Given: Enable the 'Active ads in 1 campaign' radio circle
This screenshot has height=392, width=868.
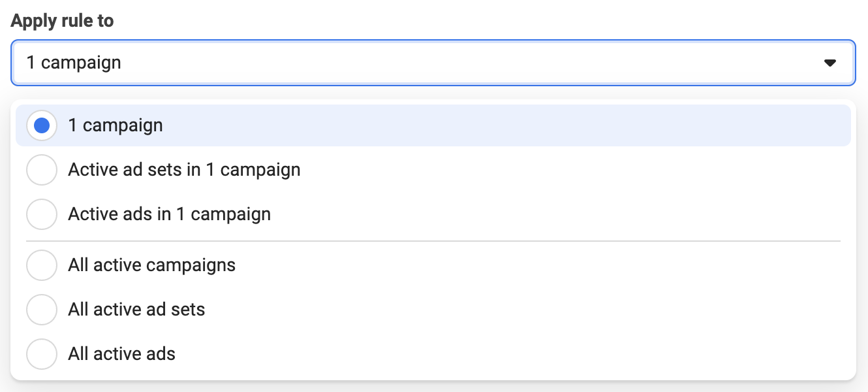Looking at the screenshot, I should [42, 214].
